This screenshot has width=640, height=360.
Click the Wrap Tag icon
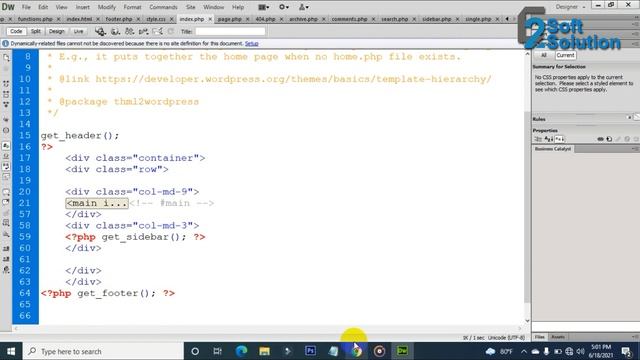[6, 213]
